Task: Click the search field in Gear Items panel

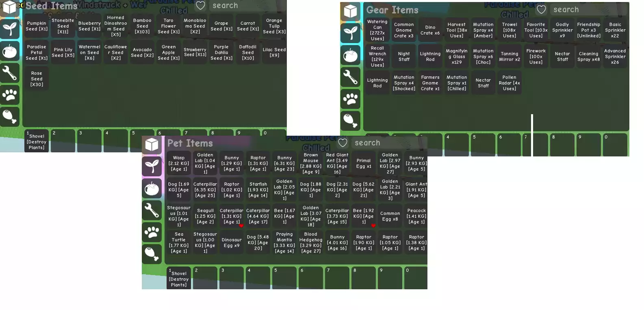Action: coord(587,9)
